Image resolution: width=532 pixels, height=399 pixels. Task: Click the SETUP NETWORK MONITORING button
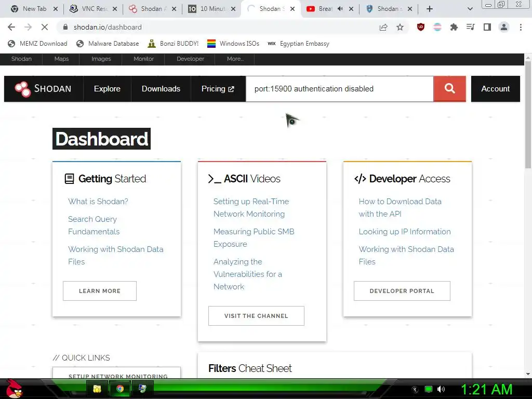(x=117, y=373)
